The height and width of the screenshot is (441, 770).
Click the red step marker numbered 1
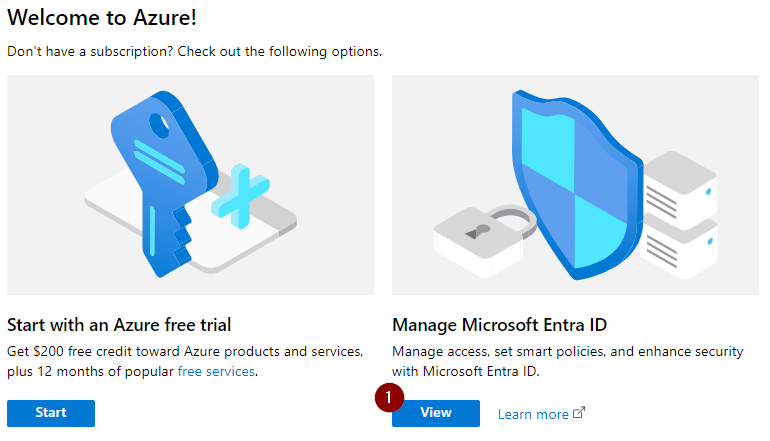(x=388, y=399)
